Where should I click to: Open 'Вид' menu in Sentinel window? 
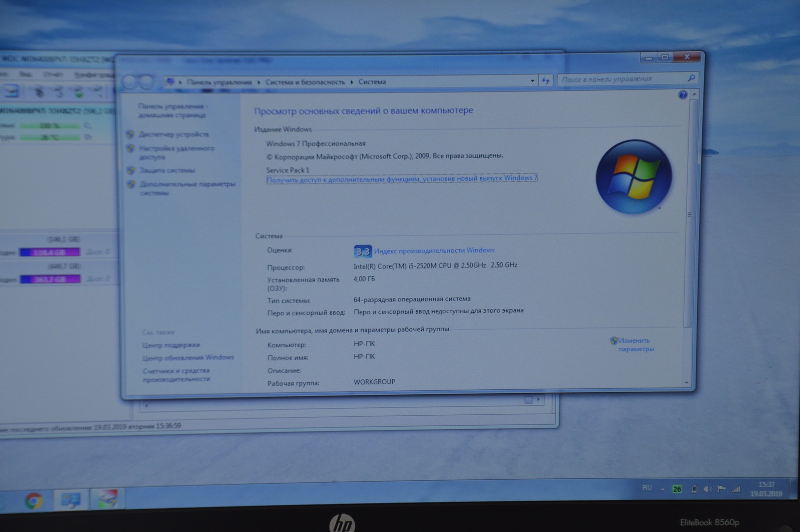[x=25, y=74]
